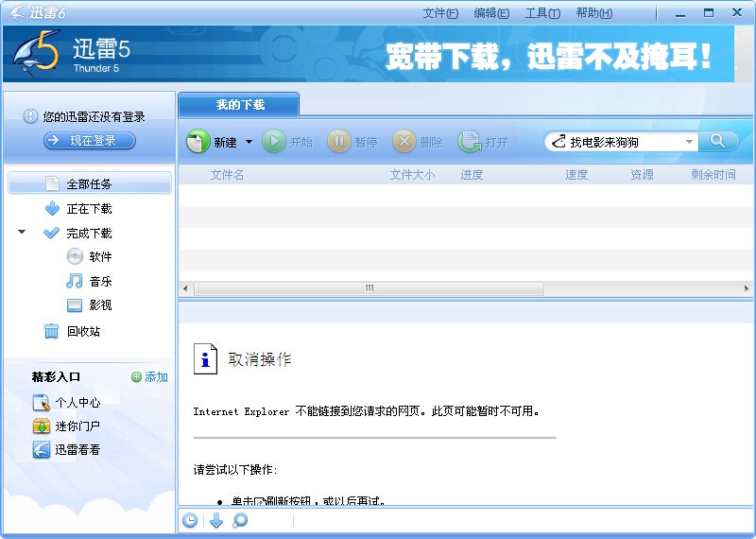Click the 现在登录 login button
Image resolution: width=756 pixels, height=539 pixels.
coord(90,141)
